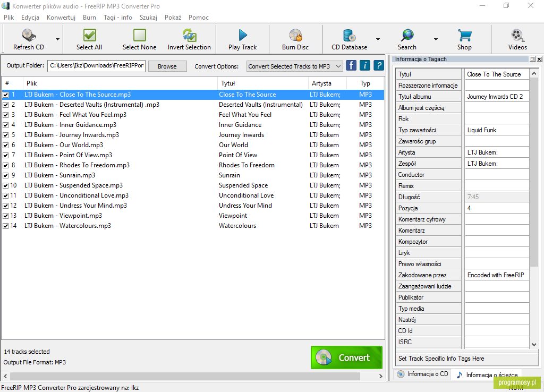The width and height of the screenshot is (544, 392).
Task: Close the Informacja o Tagach panel
Action: (539, 59)
